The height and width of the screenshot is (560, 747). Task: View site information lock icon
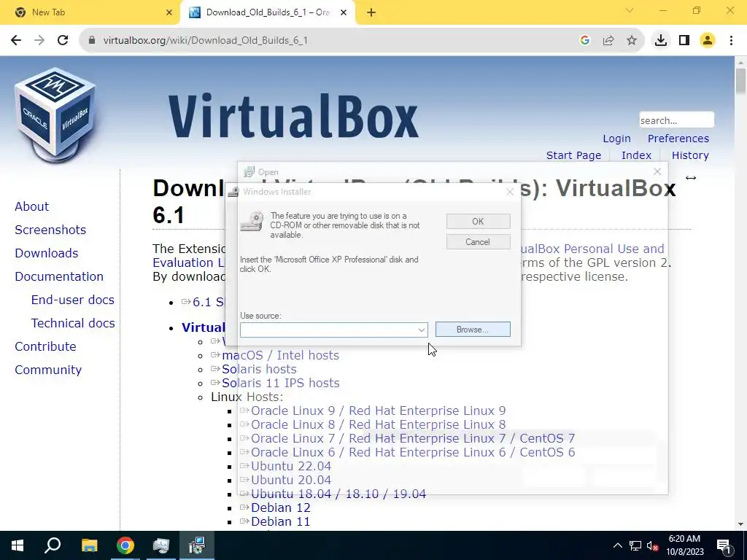point(92,41)
